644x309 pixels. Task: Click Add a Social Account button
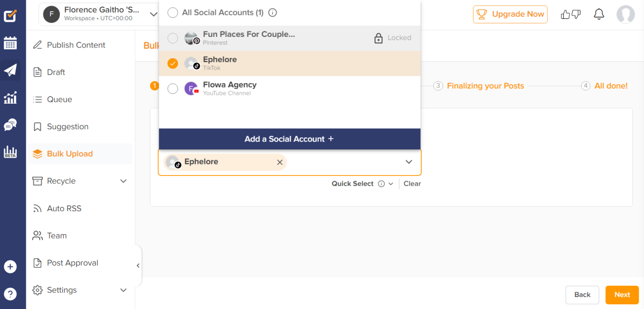(290, 139)
